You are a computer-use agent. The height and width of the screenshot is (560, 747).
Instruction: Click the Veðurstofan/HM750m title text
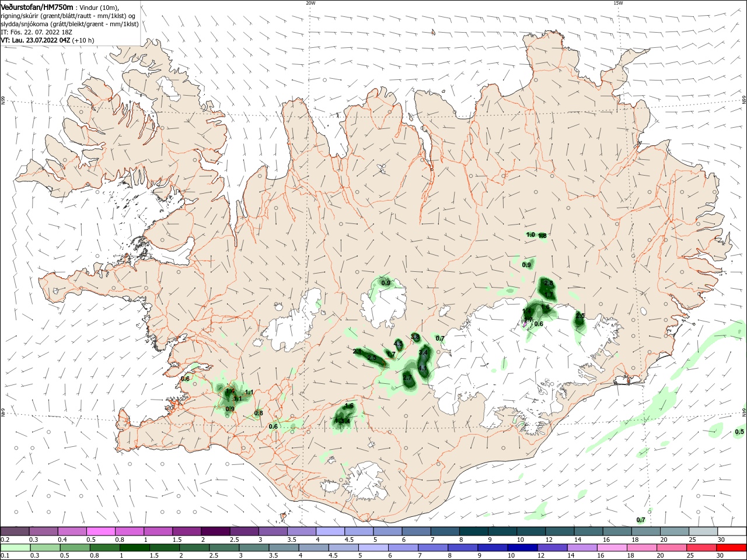coord(37,6)
